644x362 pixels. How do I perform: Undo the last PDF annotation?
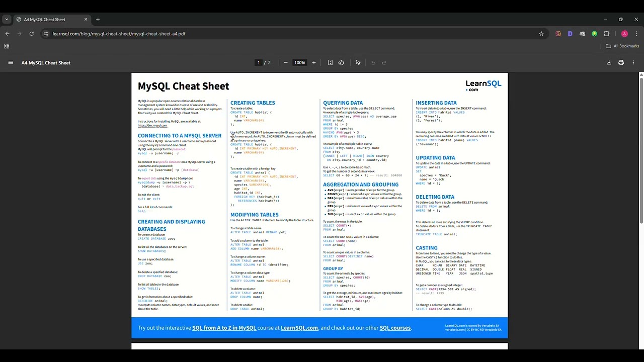pos(373,63)
